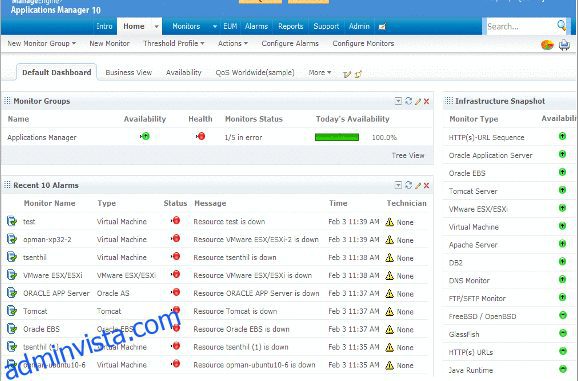Click the alarm icon for test monitor
Viewport: 578px width, 381px height.
(x=12, y=221)
